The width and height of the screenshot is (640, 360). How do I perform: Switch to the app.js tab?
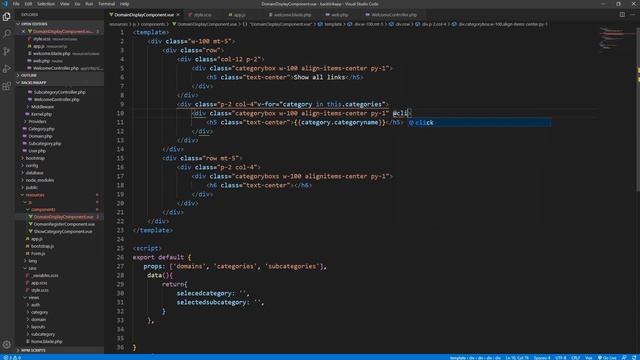(x=240, y=15)
